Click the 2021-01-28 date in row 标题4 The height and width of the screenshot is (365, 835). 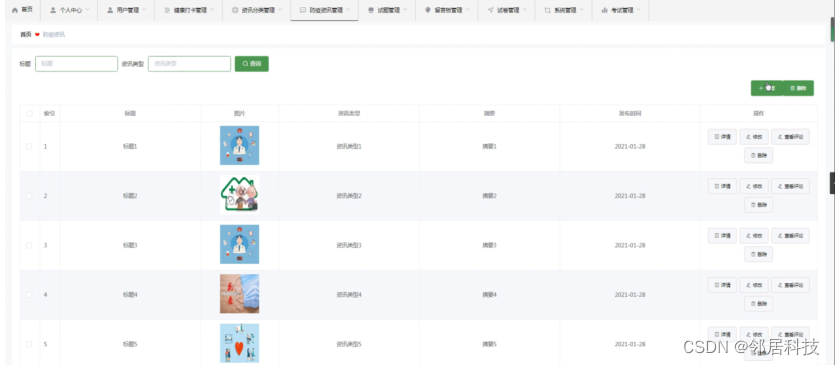(630, 295)
